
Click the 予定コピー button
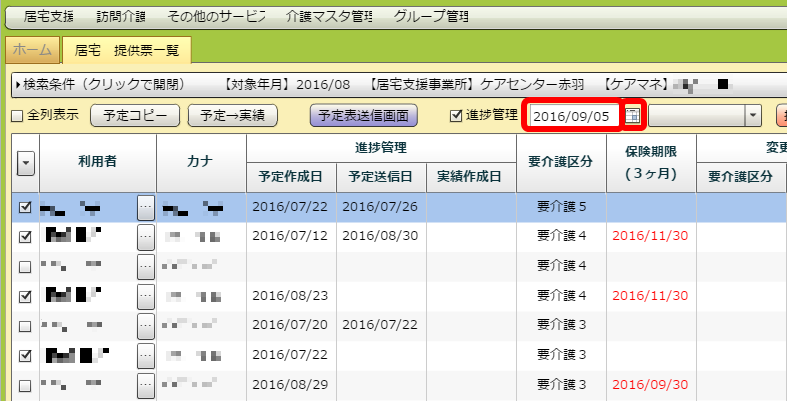(135, 116)
